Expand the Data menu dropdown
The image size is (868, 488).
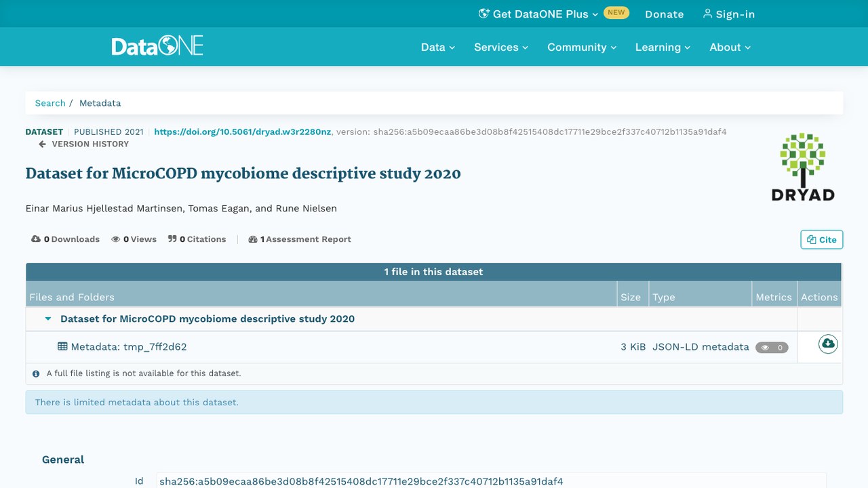tap(438, 47)
